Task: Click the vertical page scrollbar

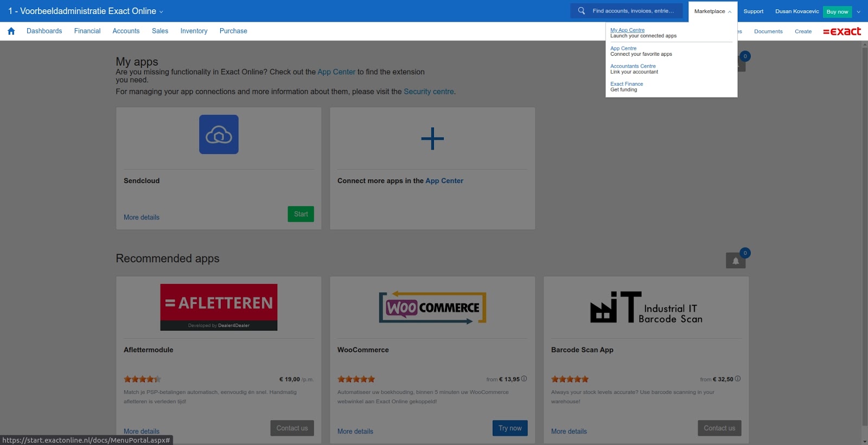Action: 865,237
